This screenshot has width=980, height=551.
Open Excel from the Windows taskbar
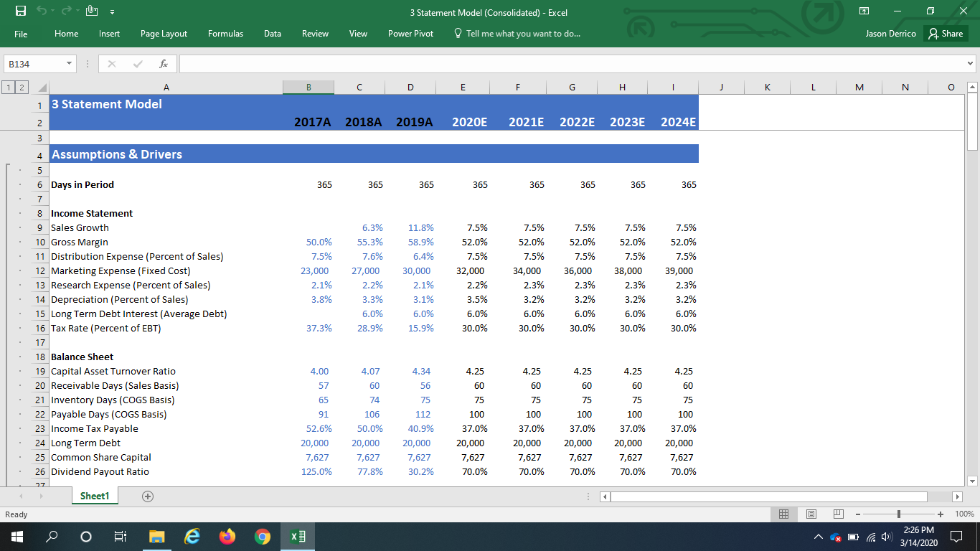tap(296, 537)
